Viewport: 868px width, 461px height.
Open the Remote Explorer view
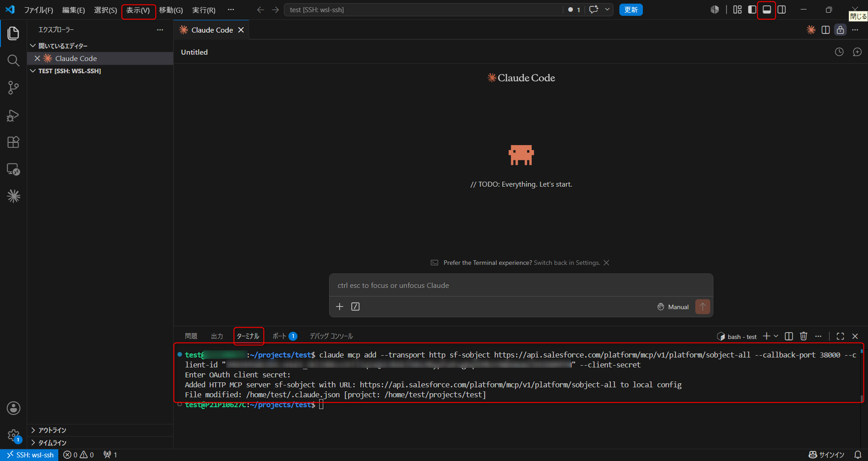14,169
